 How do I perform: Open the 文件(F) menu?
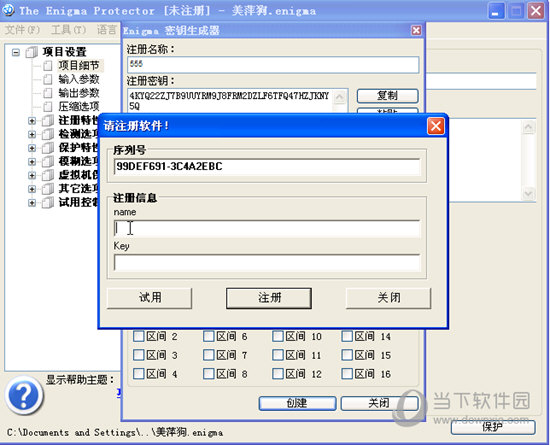point(22,30)
